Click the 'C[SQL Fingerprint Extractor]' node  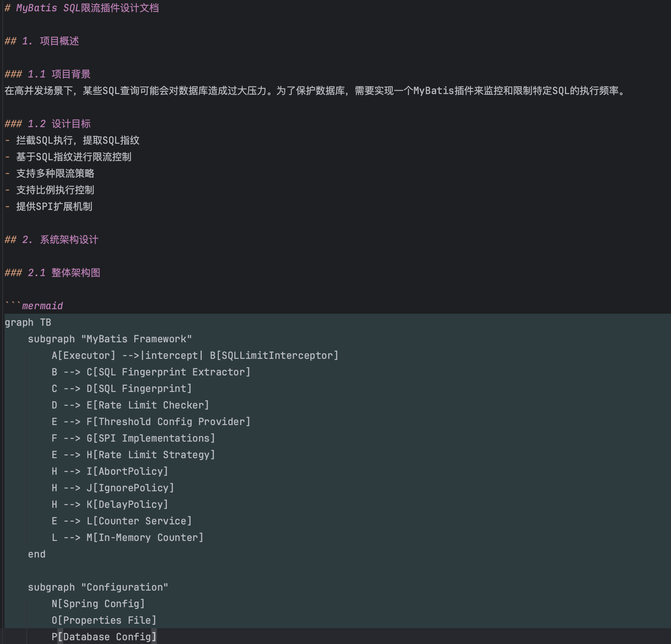[168, 372]
